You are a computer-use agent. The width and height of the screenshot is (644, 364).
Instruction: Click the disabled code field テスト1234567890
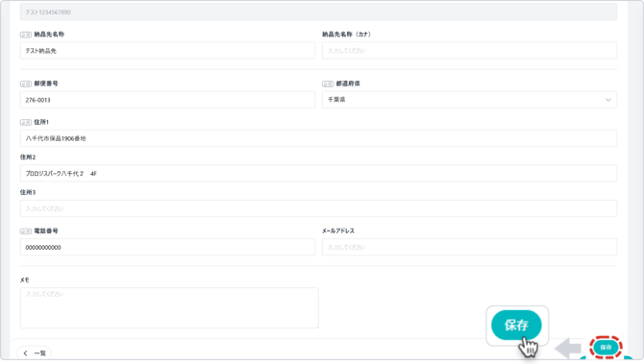coord(318,12)
